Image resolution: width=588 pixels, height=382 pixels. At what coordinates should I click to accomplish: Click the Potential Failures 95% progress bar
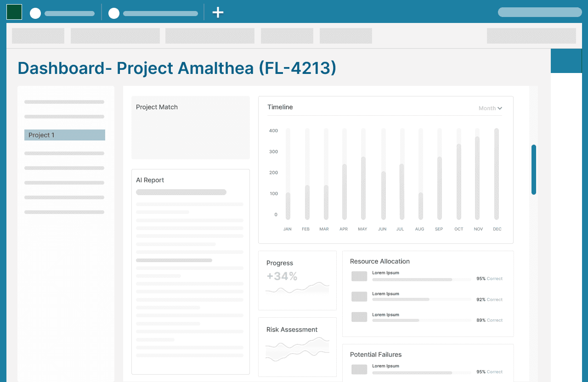point(422,372)
